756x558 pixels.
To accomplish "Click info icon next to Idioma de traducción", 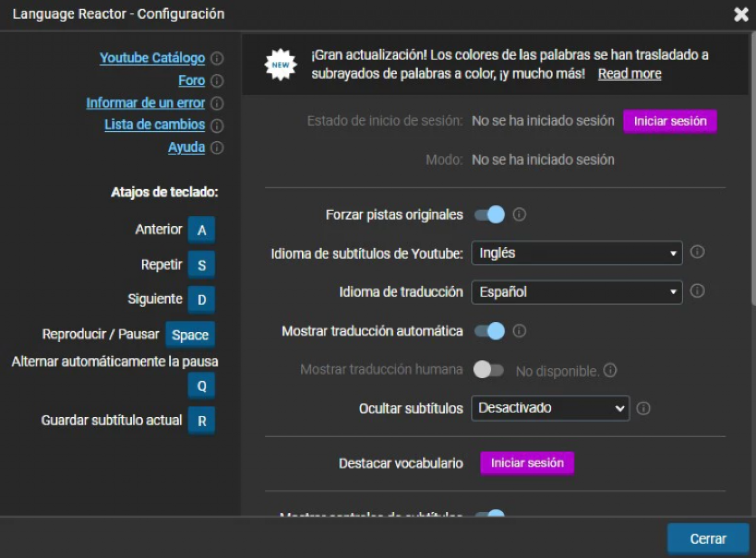I will (697, 292).
